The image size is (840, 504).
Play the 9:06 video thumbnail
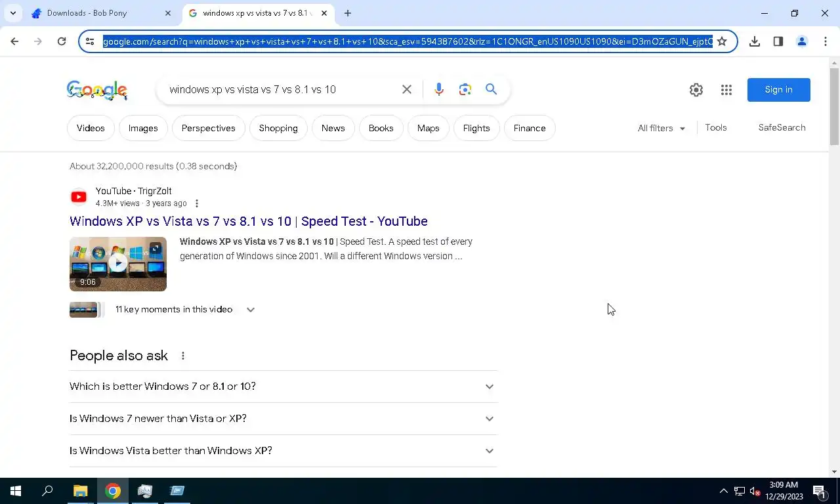(118, 264)
